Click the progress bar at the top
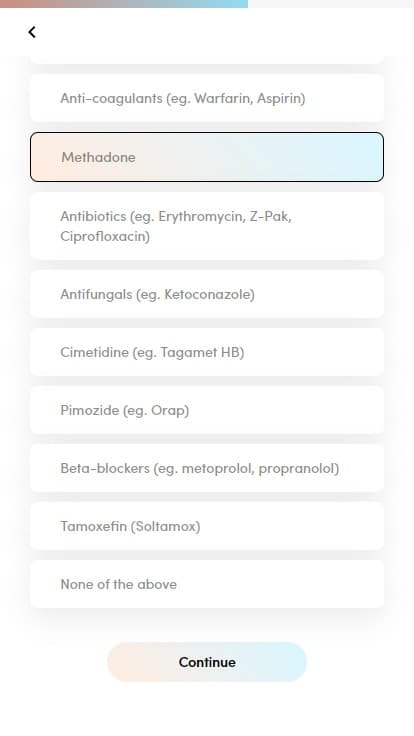The image size is (414, 736). [207, 4]
